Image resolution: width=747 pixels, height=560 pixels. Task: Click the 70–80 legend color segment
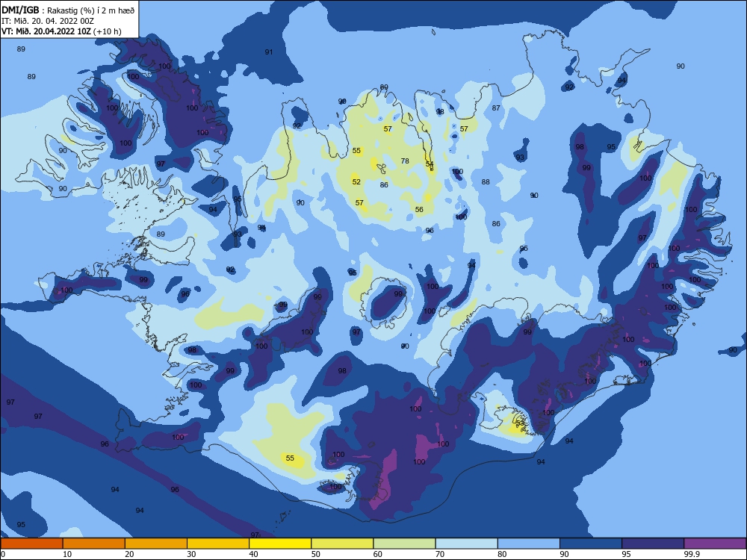[x=466, y=544]
